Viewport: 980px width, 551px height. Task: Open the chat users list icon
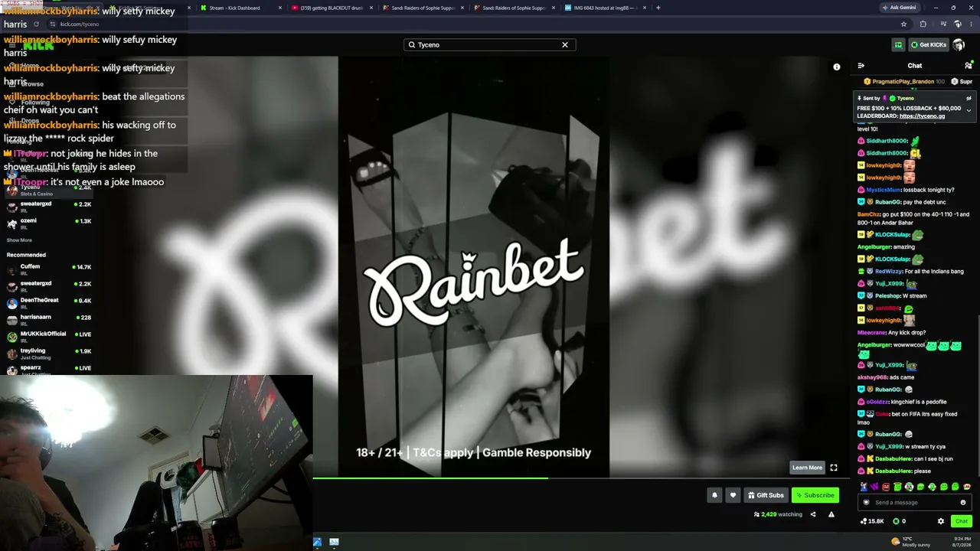point(968,66)
